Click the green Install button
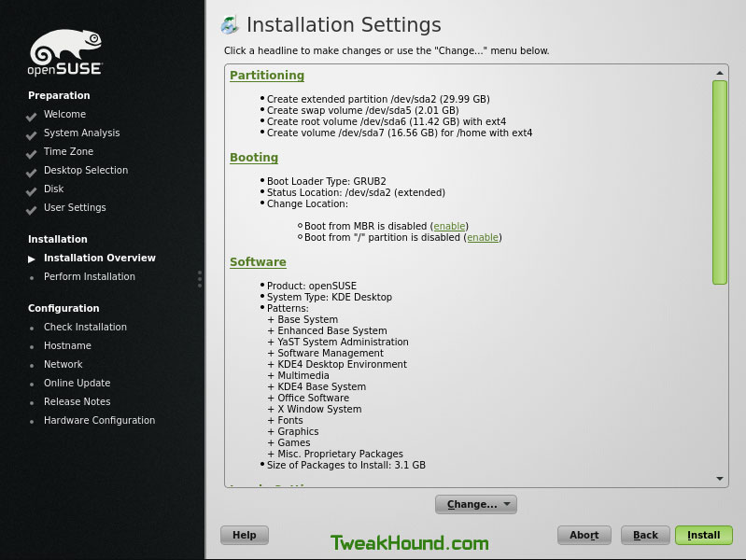The width and height of the screenshot is (746, 560). (704, 535)
